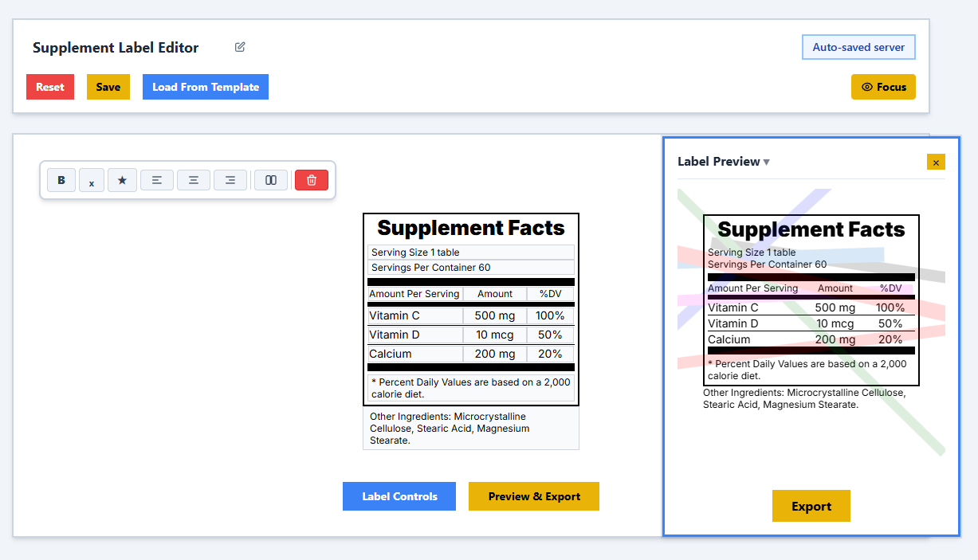Apply subscript formatting with the x button
This screenshot has height=560, width=978.
[92, 181]
